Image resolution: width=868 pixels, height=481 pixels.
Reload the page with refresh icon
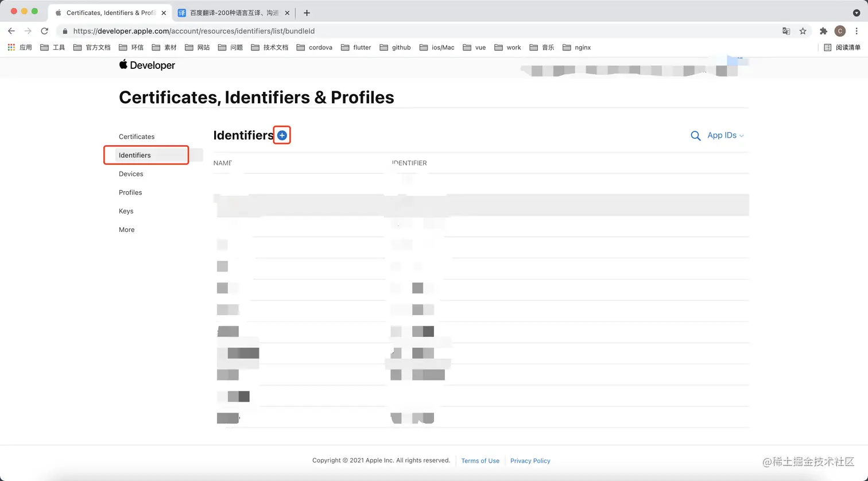click(x=44, y=31)
